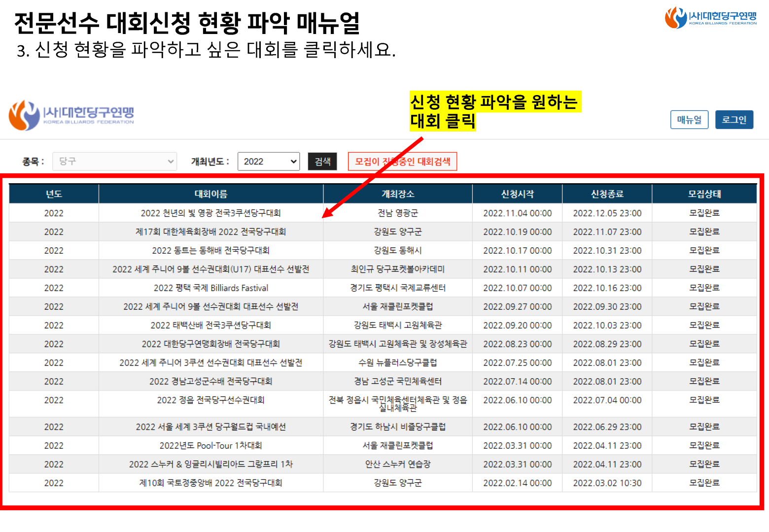Open the 종목 dropdown showing 당구
The image size is (769, 532).
coord(114,161)
